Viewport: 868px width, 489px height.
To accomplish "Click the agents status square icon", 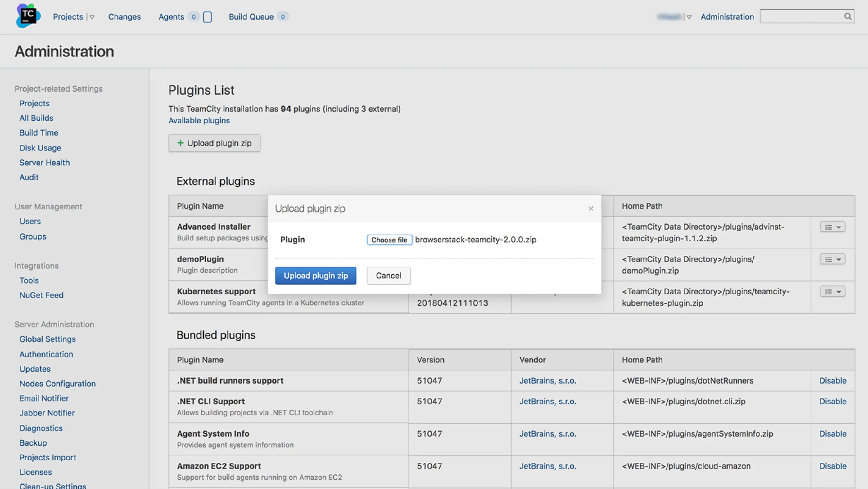I will point(208,17).
